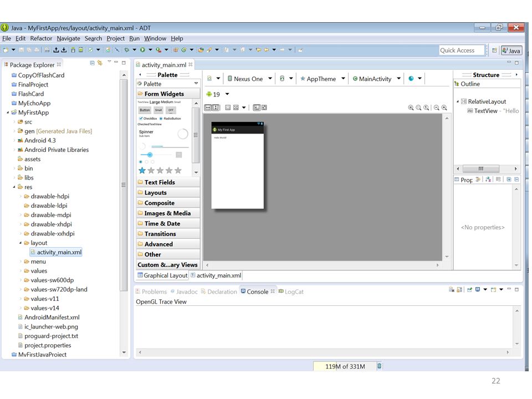Image resolution: width=532 pixels, height=399 pixels.
Task: Click the Debug bug toolbar icon
Action: coord(127,50)
